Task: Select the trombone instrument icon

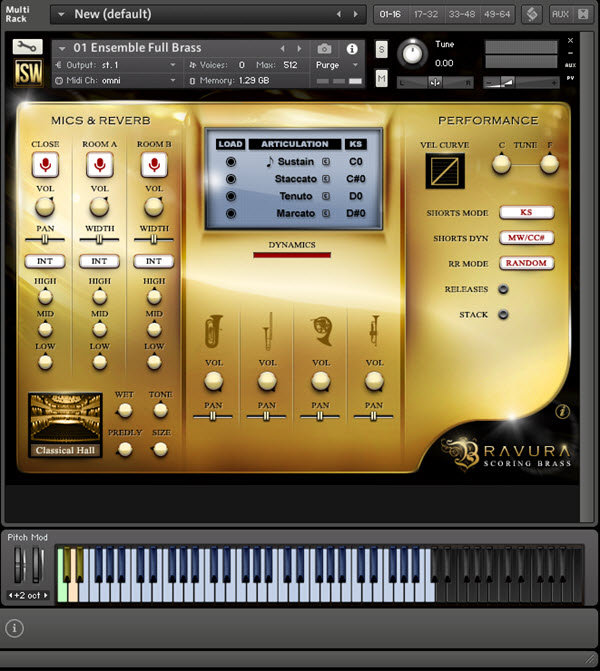Action: [267, 330]
